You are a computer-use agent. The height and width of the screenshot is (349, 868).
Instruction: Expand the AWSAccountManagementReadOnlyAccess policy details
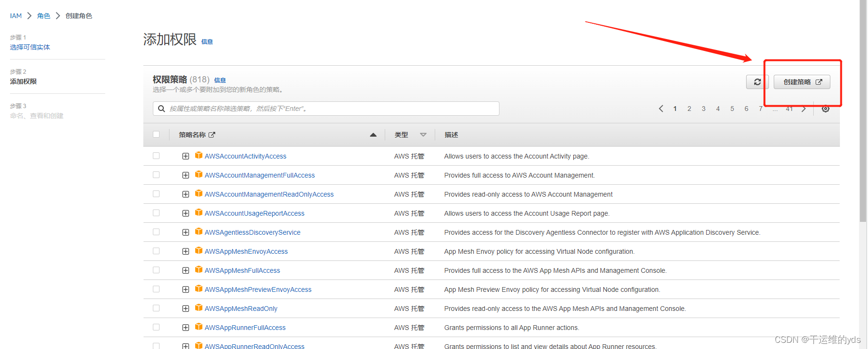point(186,194)
